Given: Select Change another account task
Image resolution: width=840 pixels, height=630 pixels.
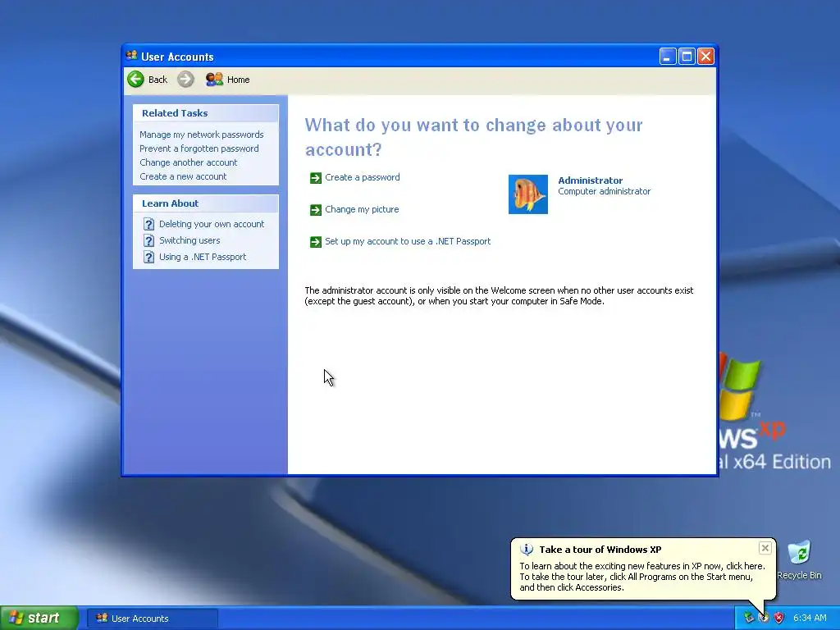Looking at the screenshot, I should tap(188, 162).
